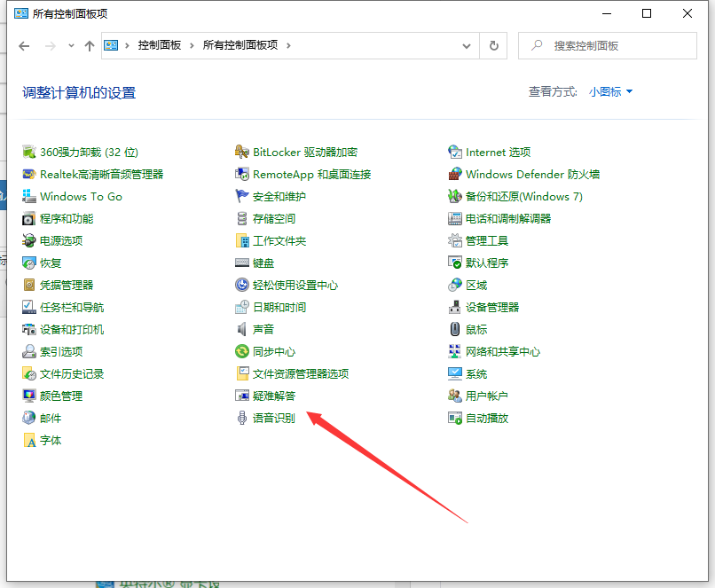
Task: Click the 键盘 keyboard icon
Action: coord(242,263)
